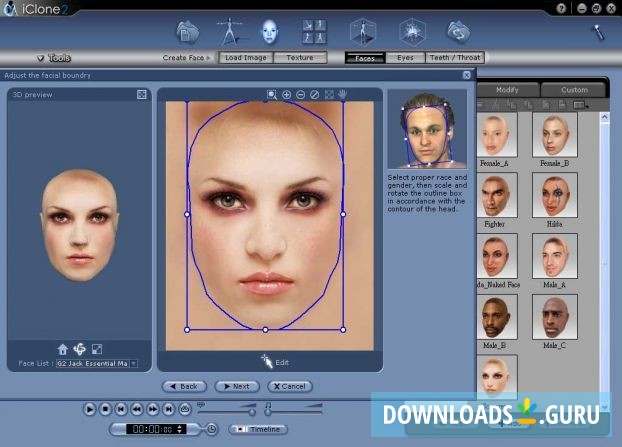Open the project folder icon in top toolbar
Image resolution: width=622 pixels, height=447 pixels.
[x=188, y=32]
